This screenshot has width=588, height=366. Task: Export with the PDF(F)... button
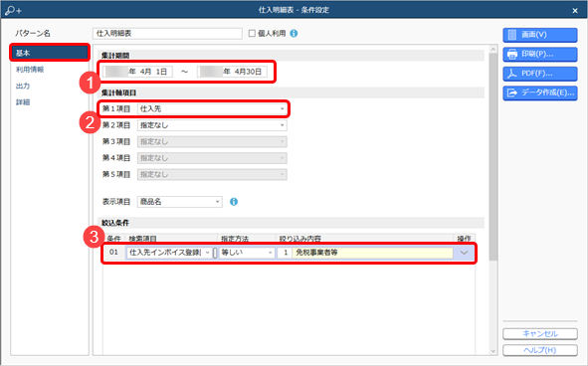click(x=540, y=74)
